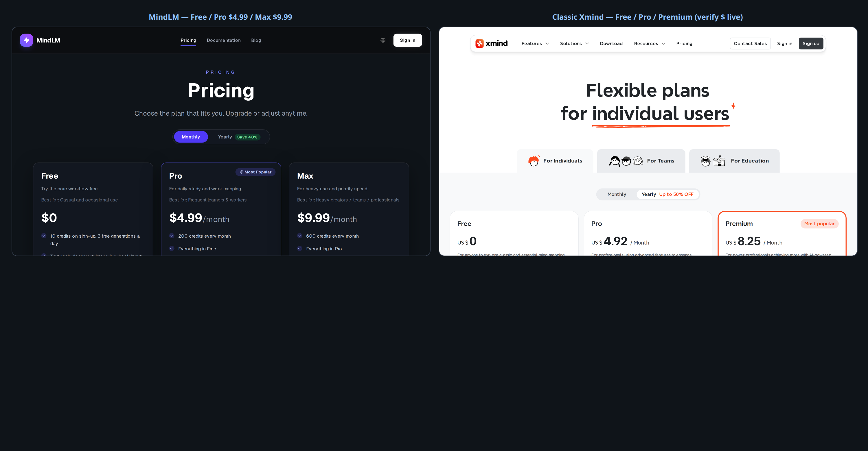Open Download in Xmind nav
868x451 pixels.
pyautogui.click(x=611, y=43)
